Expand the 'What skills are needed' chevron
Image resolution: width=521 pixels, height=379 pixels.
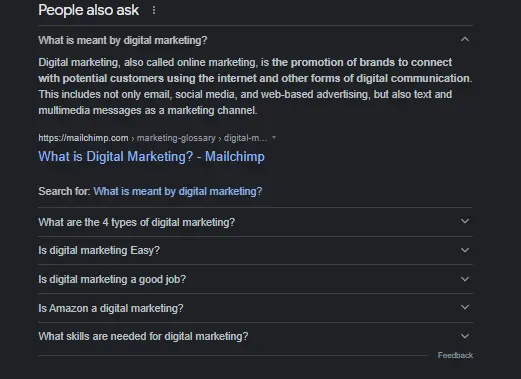(x=465, y=336)
